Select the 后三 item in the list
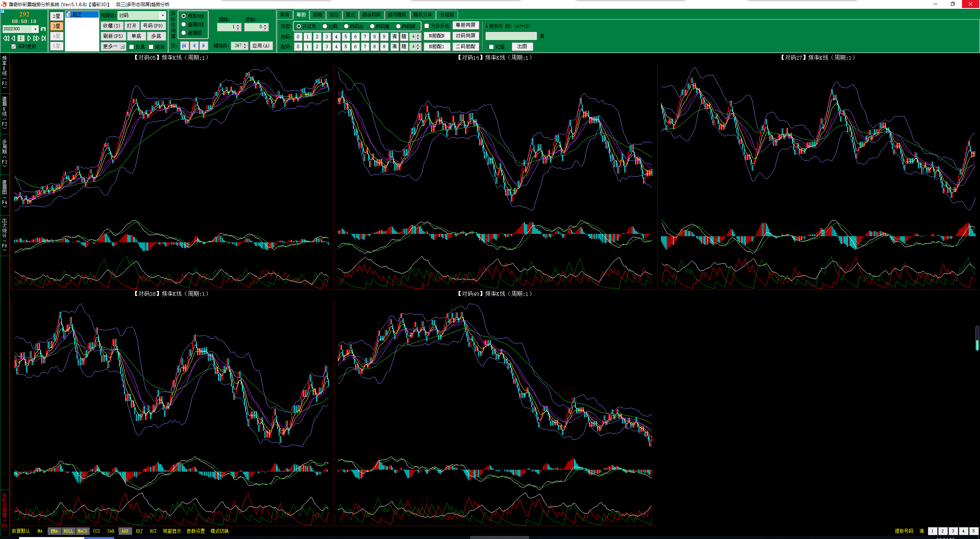This screenshot has height=539, width=980. (82, 15)
